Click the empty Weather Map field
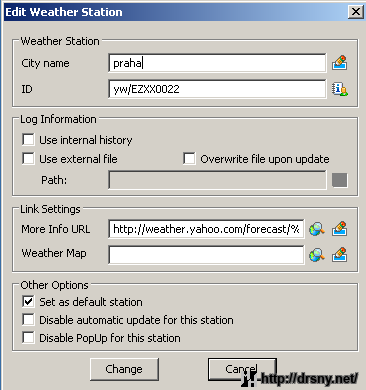The width and height of the screenshot is (366, 390). (x=206, y=255)
